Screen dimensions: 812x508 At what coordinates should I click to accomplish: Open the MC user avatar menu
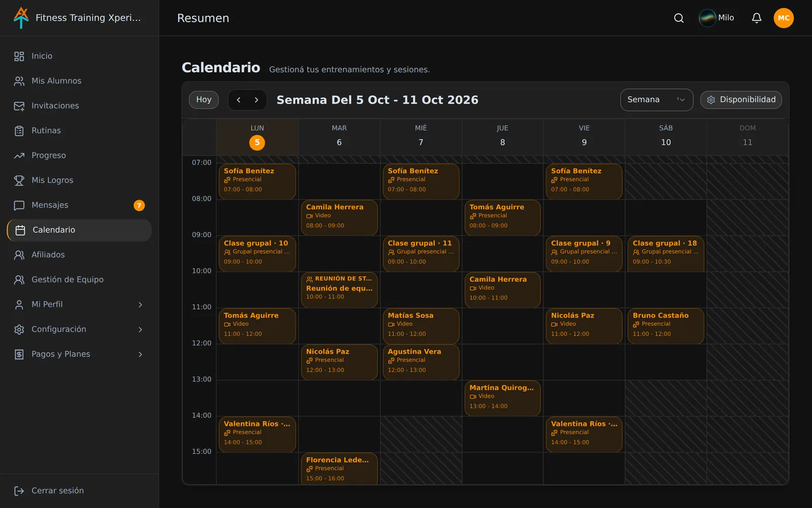coord(784,18)
